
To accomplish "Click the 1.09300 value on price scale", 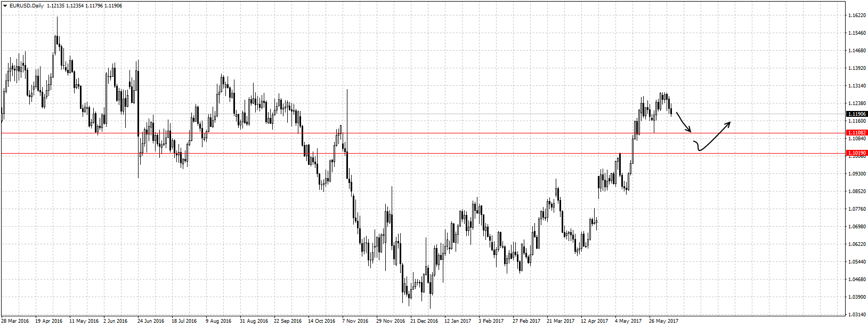I will coord(856,174).
